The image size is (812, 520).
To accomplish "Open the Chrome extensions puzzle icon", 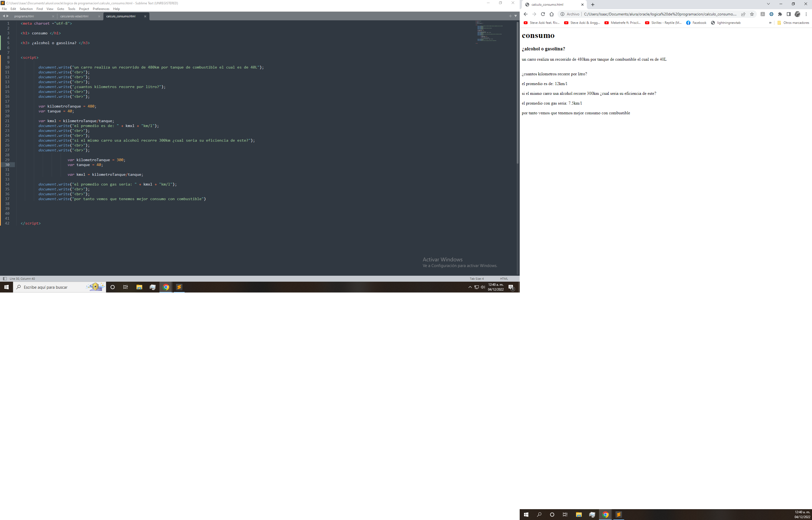I will 780,14.
